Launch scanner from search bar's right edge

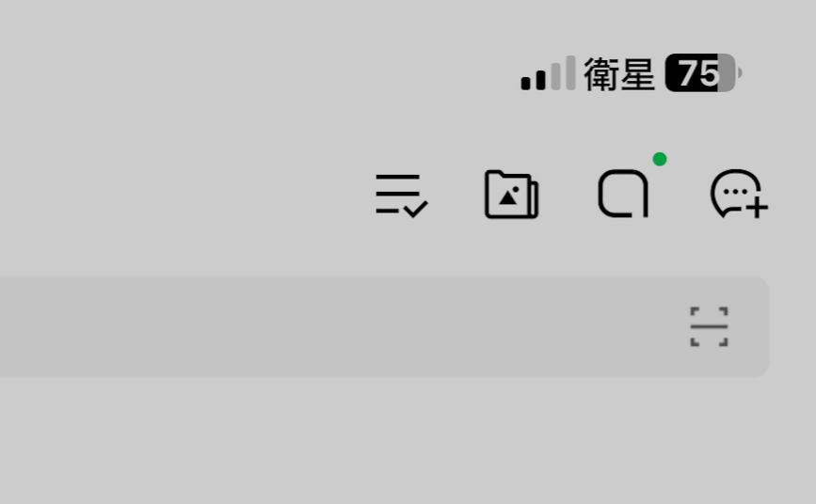pyautogui.click(x=709, y=326)
